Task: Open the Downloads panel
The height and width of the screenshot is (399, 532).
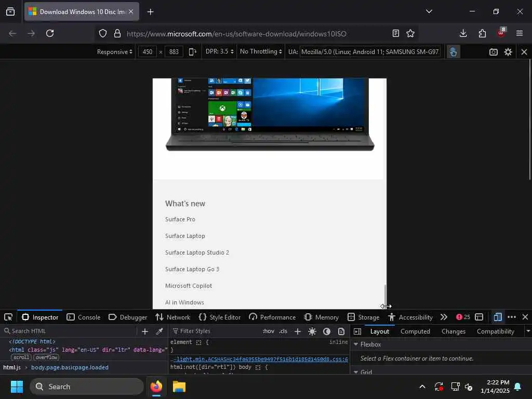Action: (x=463, y=33)
